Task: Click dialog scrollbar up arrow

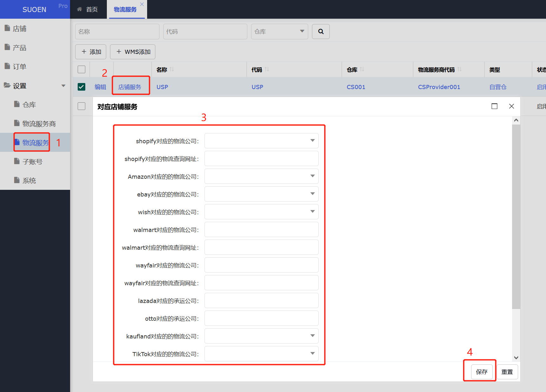Action: point(516,120)
